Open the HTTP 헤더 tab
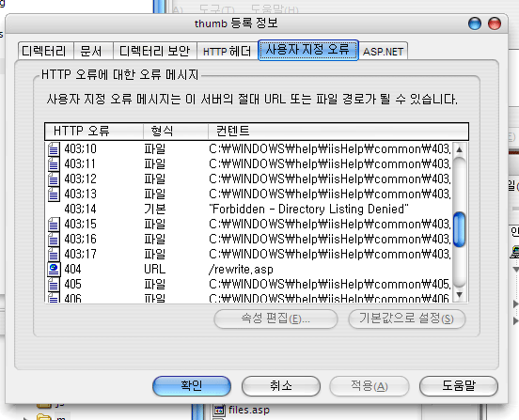The width and height of the screenshot is (519, 420). click(228, 51)
